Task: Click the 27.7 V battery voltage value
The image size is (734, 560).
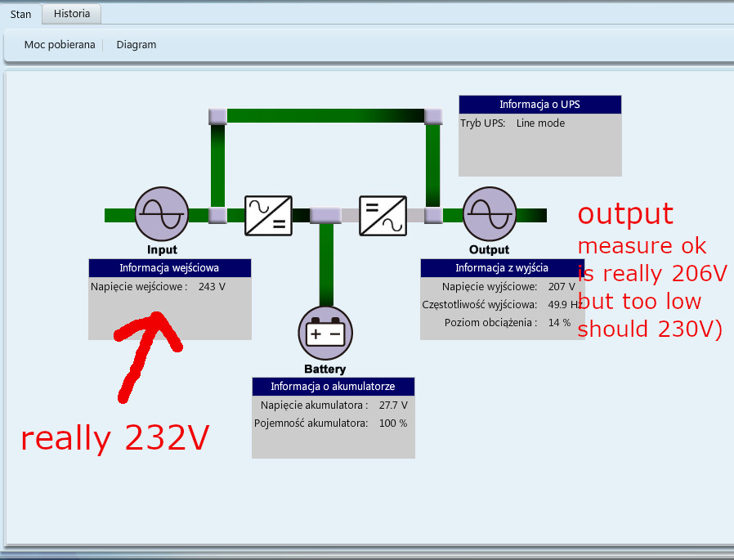Action: 393,405
